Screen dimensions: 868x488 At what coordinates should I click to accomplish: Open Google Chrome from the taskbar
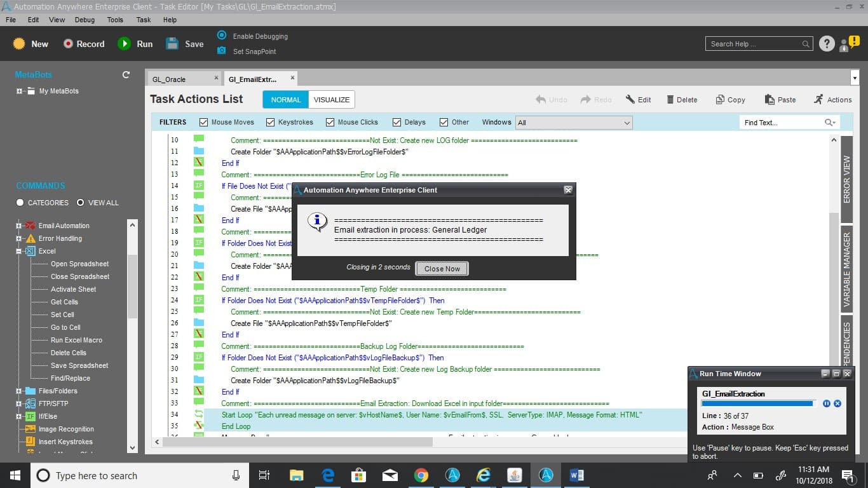421,475
